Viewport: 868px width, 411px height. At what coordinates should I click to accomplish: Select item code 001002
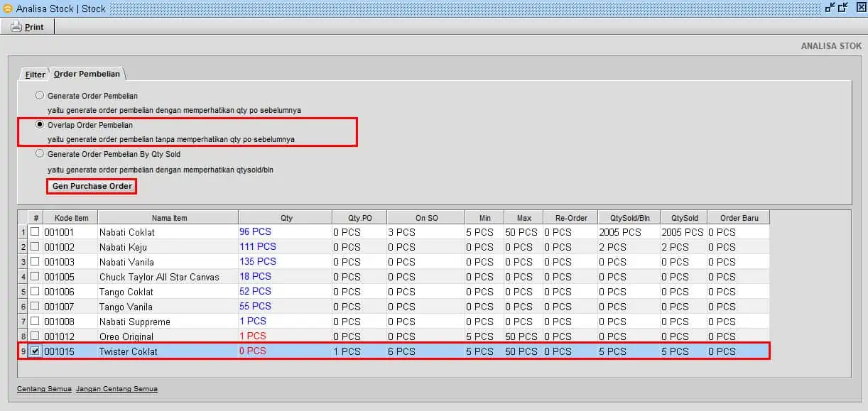[x=59, y=247]
